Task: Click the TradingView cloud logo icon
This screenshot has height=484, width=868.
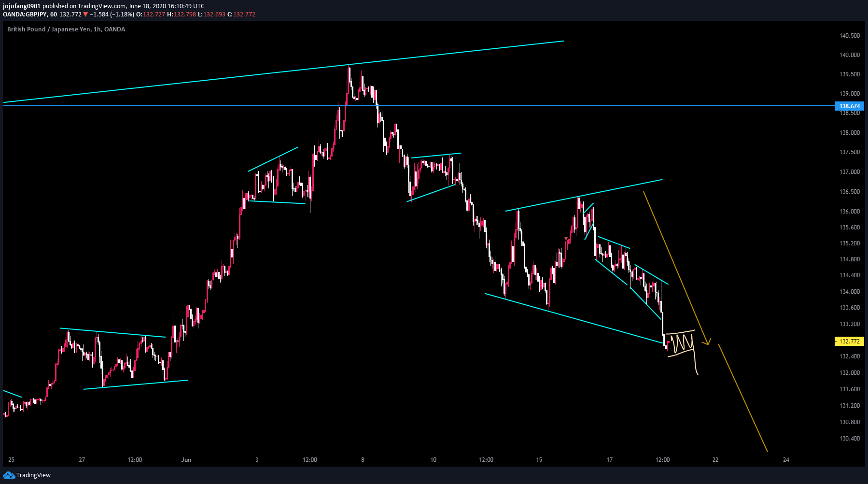Action: [x=9, y=475]
